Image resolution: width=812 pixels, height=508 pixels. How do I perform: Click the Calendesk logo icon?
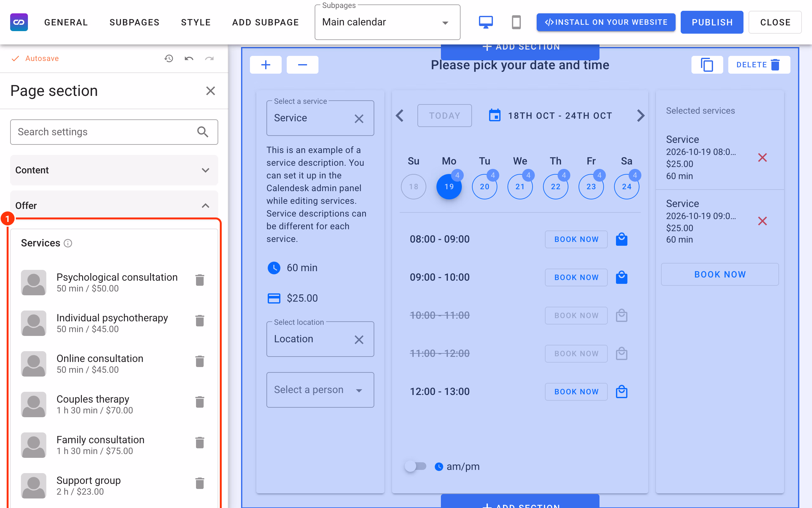pos(19,22)
